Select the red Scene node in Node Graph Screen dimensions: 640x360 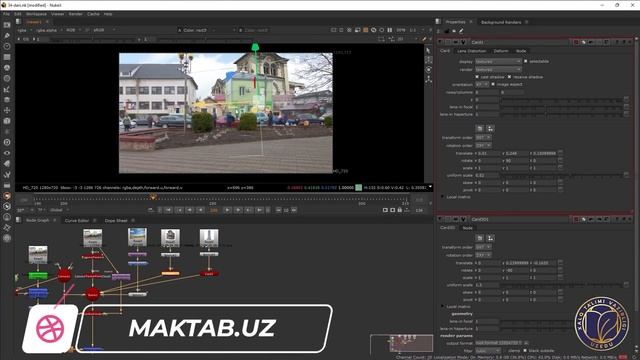(x=93, y=294)
